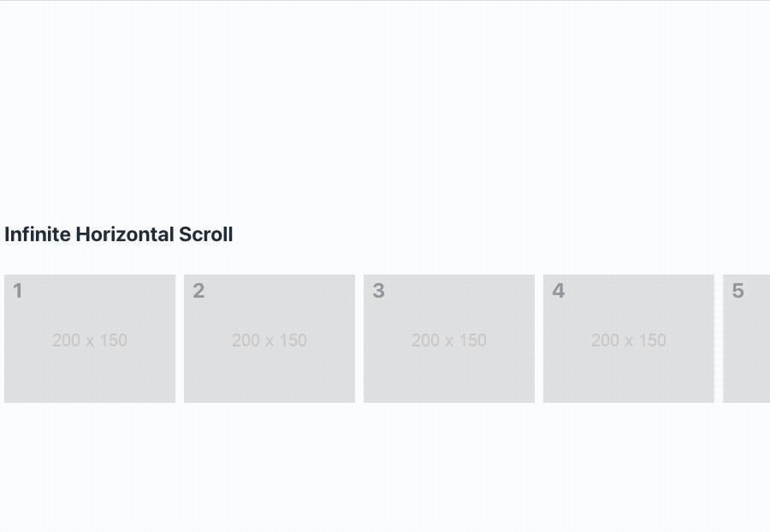
Task: Click the Infinite Horizontal Scroll heading
Action: pyautogui.click(x=118, y=234)
